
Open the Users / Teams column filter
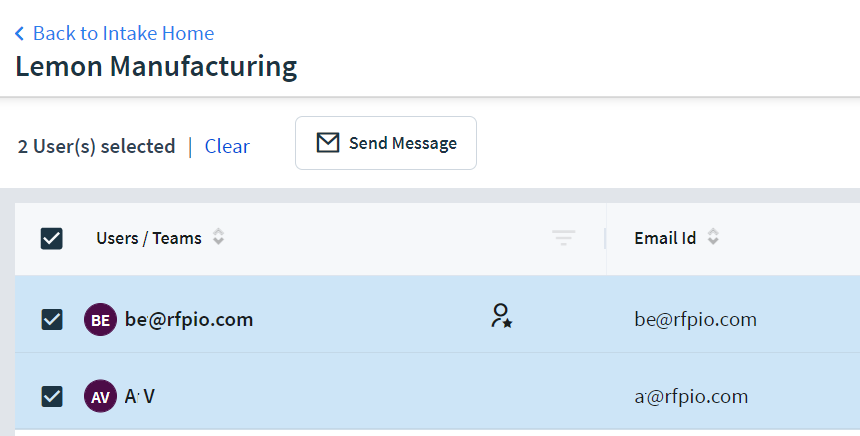pos(563,237)
